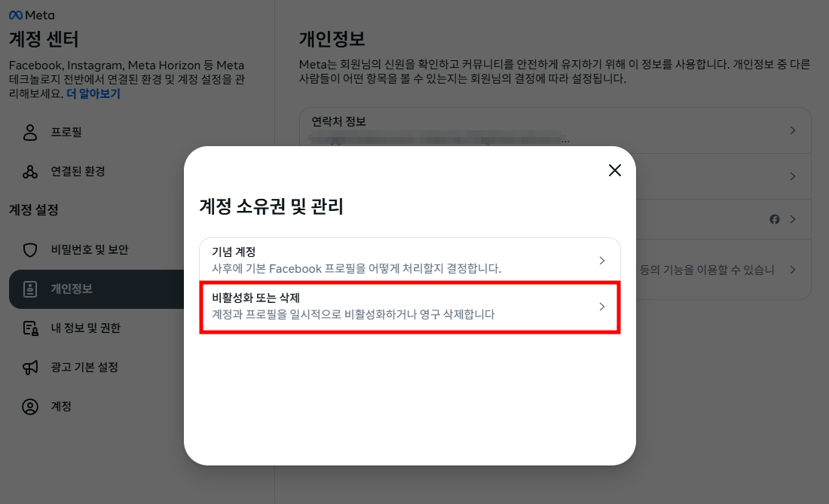Click the 개인정보 ID card icon
The image size is (829, 504).
pyautogui.click(x=30, y=289)
